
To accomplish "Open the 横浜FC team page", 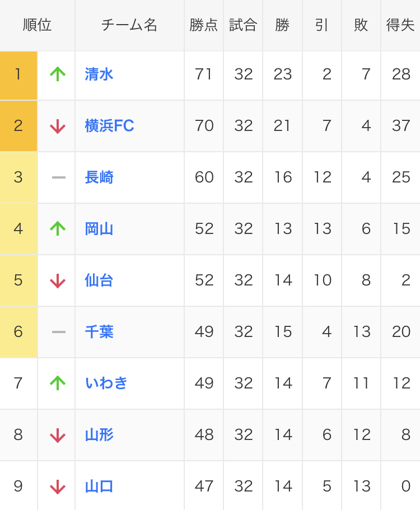I will coord(109,126).
